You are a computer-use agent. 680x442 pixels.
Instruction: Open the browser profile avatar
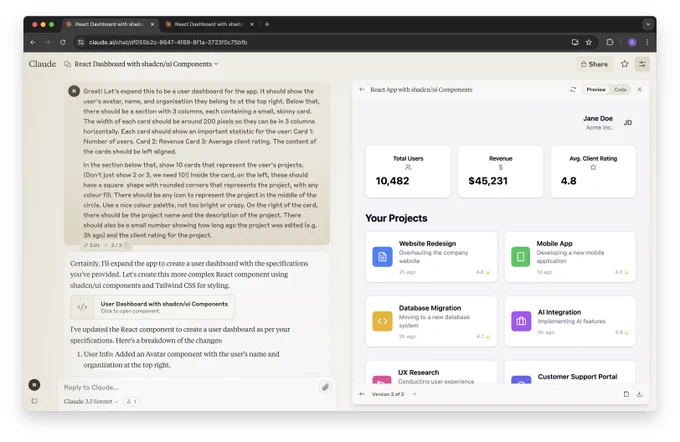[632, 42]
